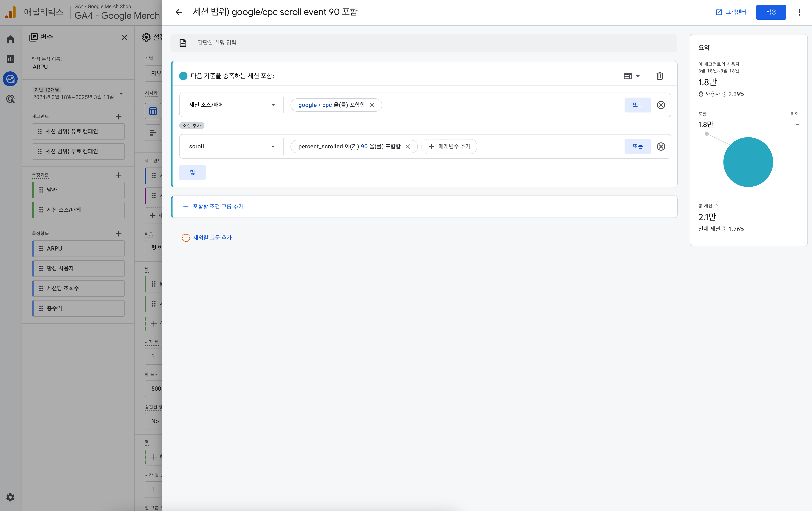
Task: Add a dimension with 측정기준 plus icon
Action: tap(118, 175)
